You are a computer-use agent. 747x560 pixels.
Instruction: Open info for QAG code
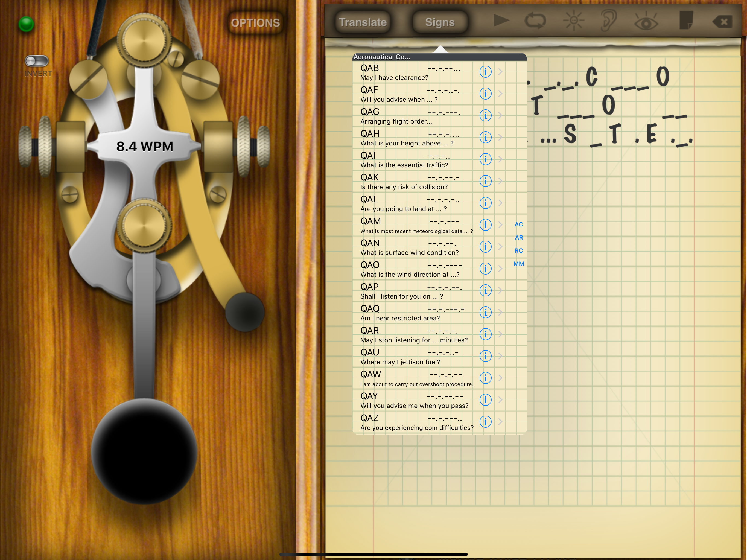click(485, 115)
